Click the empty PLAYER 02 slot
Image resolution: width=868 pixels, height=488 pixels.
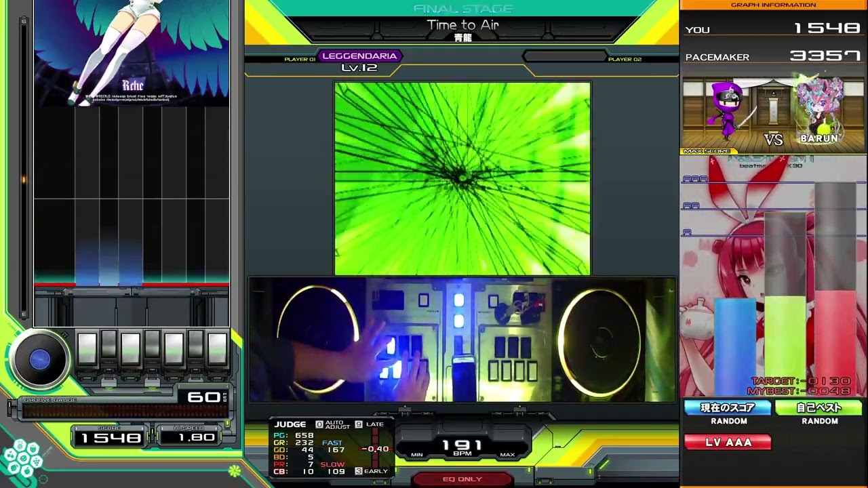coord(564,56)
